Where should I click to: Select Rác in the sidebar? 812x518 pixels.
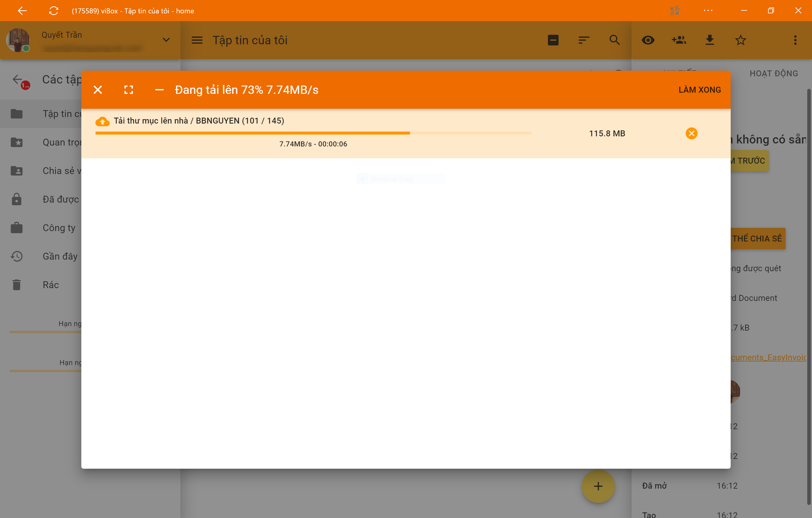click(50, 285)
